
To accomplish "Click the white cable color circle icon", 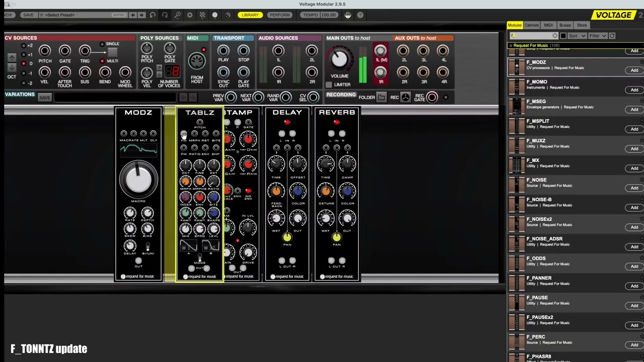I will tap(215, 15).
